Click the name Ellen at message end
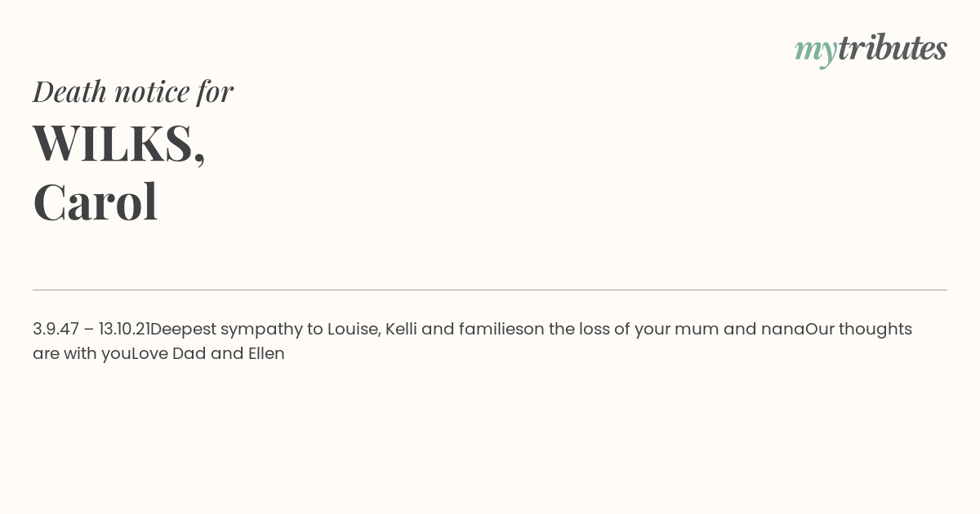This screenshot has width=980, height=514. (266, 354)
